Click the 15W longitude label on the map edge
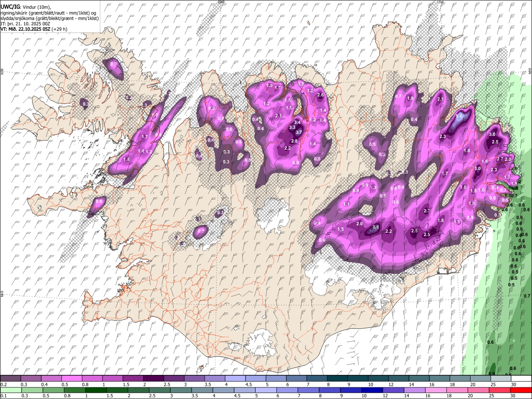532x399 pixels. 440,2
